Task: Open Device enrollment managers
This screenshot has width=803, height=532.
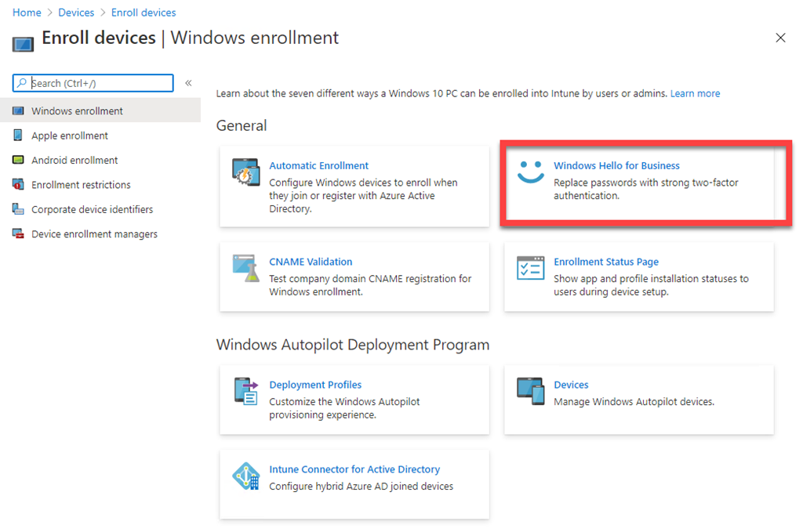Action: (x=94, y=234)
